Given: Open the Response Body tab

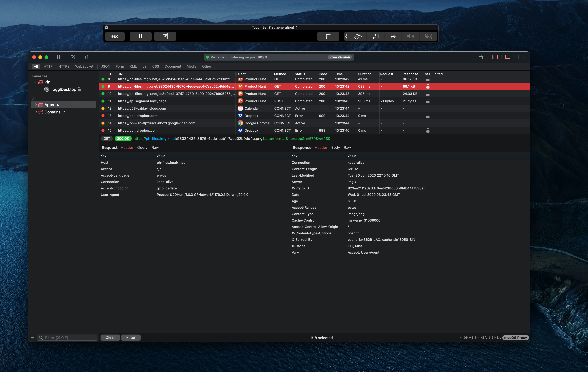Looking at the screenshot, I should point(335,148).
